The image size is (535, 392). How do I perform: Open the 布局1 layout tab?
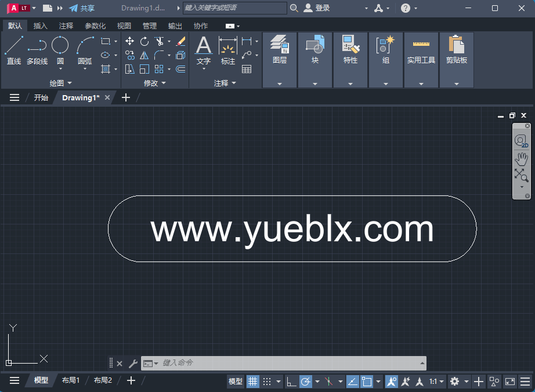[71, 380]
